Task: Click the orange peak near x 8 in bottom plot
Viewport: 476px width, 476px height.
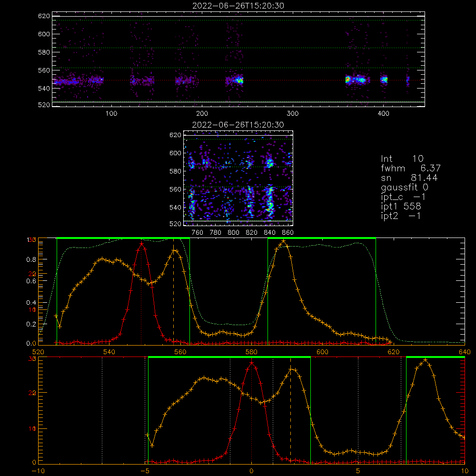Action: coord(425,360)
